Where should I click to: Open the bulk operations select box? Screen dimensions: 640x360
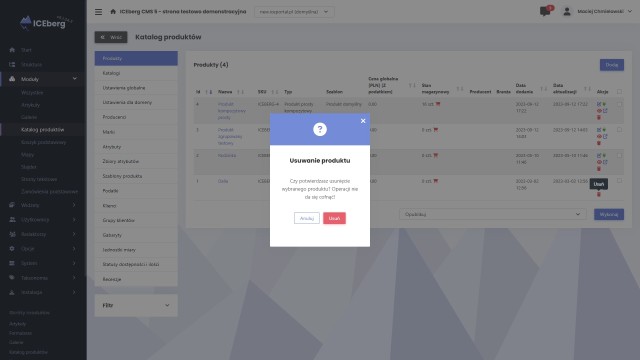pyautogui.click(x=492, y=214)
